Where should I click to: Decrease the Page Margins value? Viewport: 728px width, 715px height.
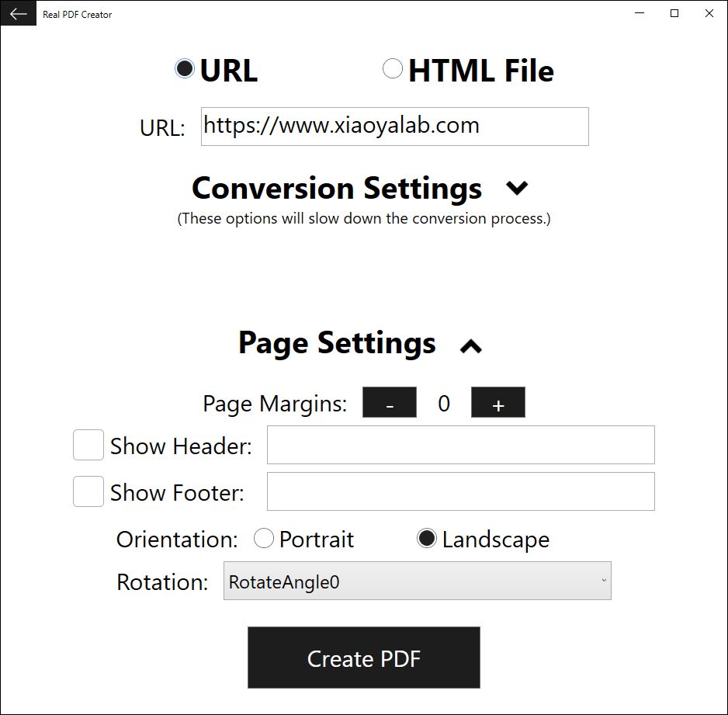click(389, 402)
